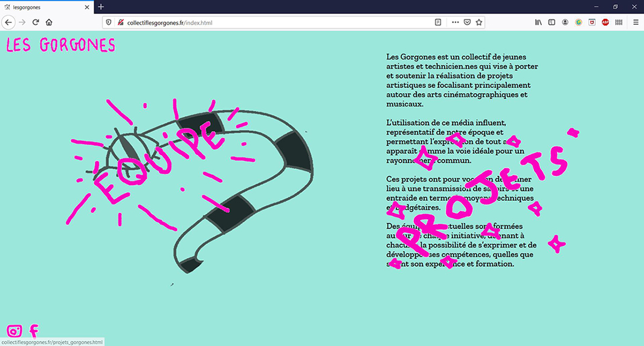This screenshot has width=644, height=346.
Task: Open the page actions three-dot menu
Action: (456, 22)
